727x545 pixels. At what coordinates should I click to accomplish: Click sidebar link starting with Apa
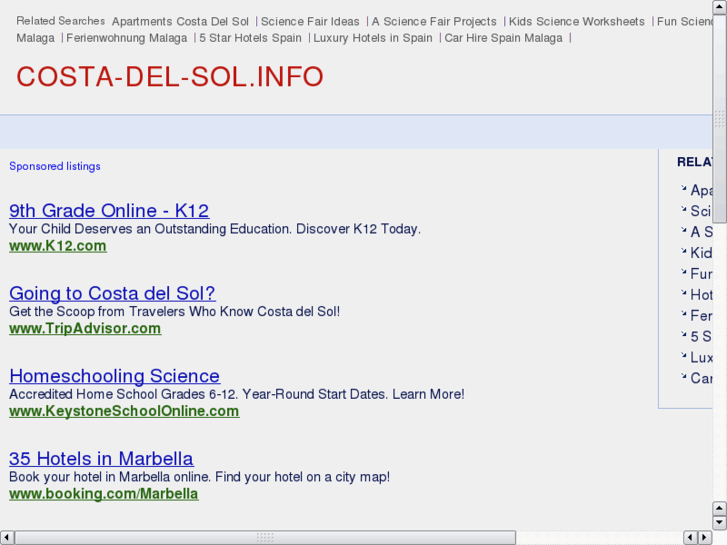point(701,190)
